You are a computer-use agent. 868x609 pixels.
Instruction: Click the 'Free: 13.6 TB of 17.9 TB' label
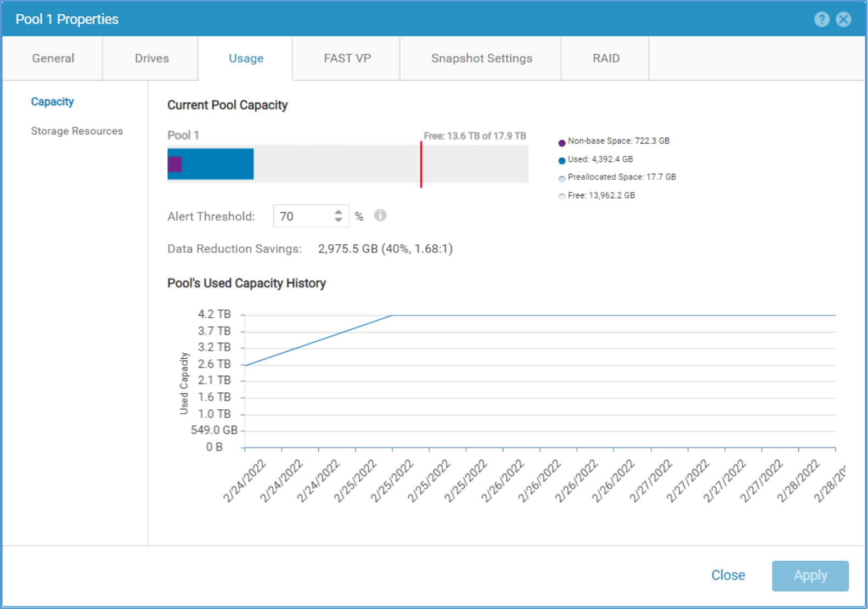[x=475, y=136]
